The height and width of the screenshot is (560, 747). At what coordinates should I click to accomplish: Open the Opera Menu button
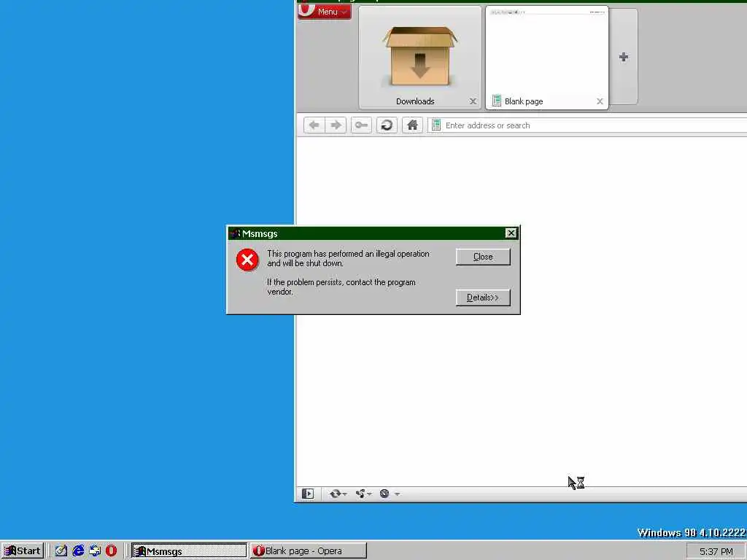pyautogui.click(x=325, y=12)
